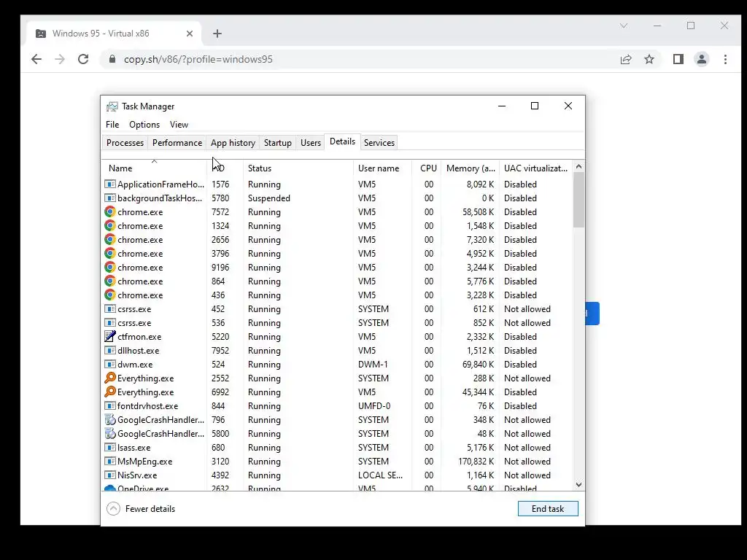Switch to the App history tab
The height and width of the screenshot is (560, 747).
pos(233,143)
